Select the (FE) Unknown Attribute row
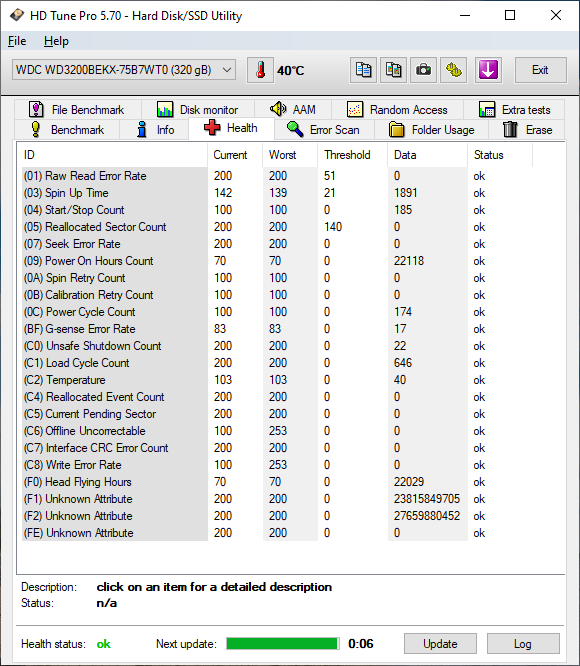 pos(277,533)
